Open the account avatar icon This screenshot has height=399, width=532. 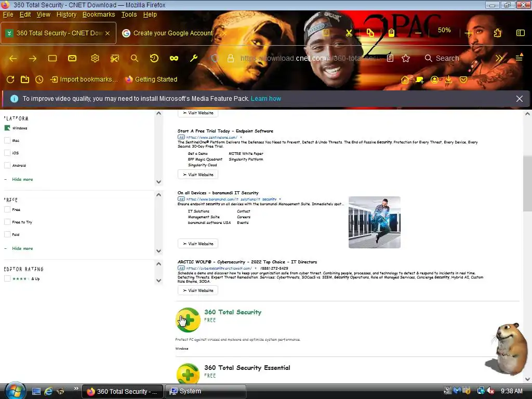coord(434,79)
